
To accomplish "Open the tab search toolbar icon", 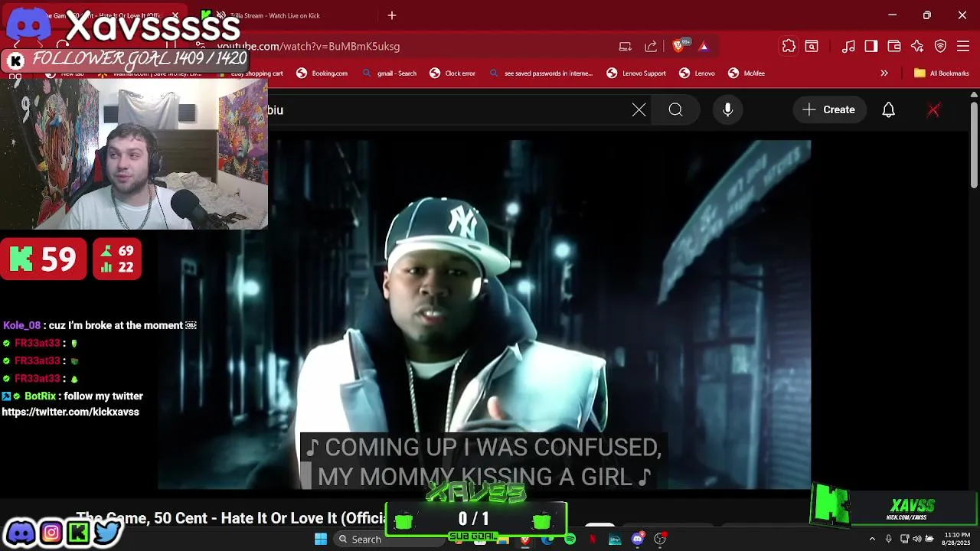I will 812,46.
